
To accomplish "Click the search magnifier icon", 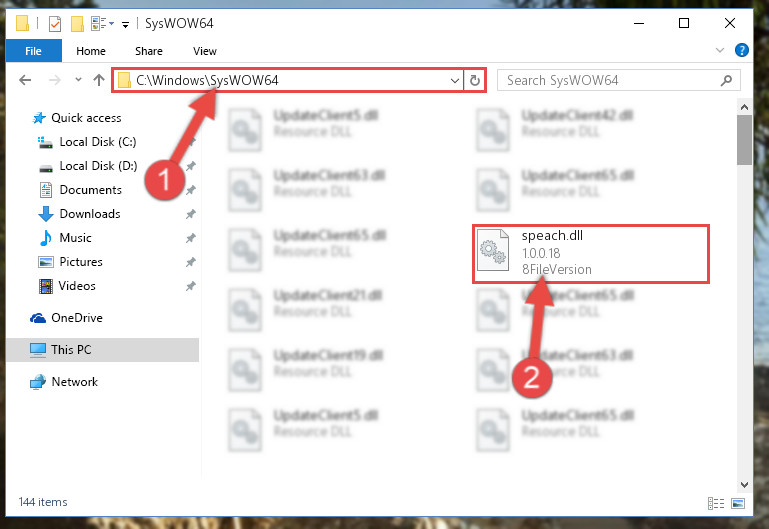I will (x=726, y=80).
